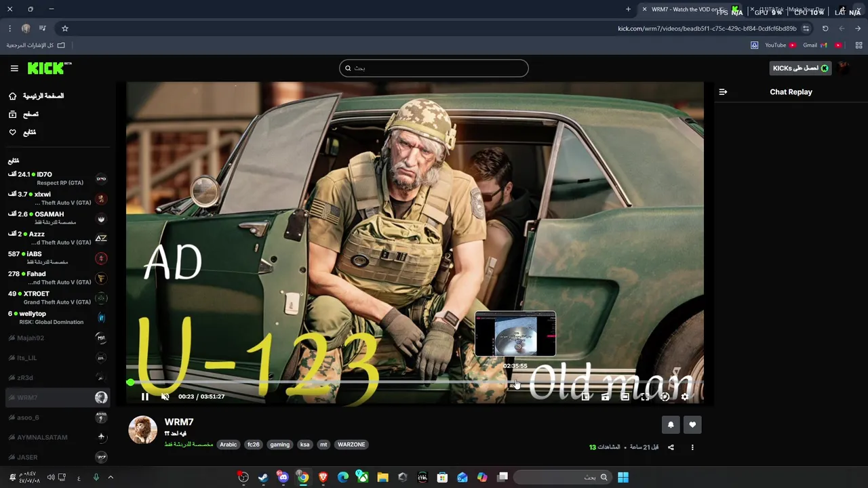Open the Gmail bookmark
Screen dimensions: 868x488
[x=815, y=45]
